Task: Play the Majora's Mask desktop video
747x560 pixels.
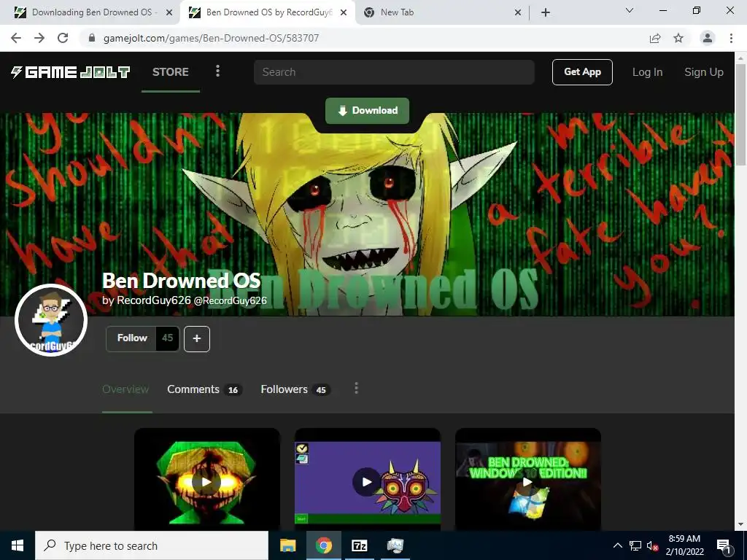Action: coord(367,482)
